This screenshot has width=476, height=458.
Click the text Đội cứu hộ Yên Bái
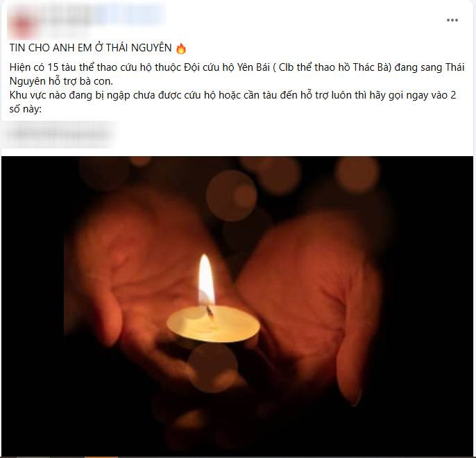tap(227, 67)
